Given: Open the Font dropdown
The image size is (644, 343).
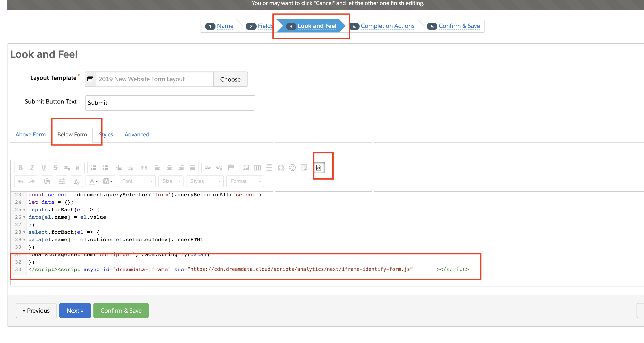Looking at the screenshot, I should point(137,181).
